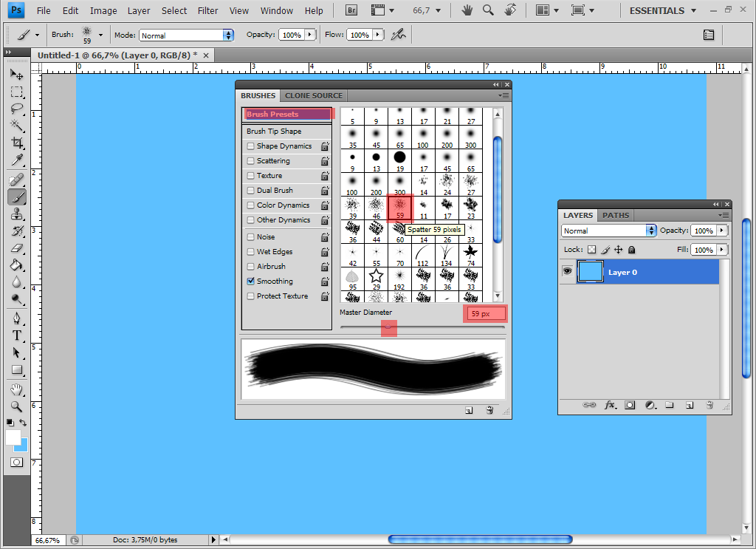The image size is (756, 549).
Task: Enable Shape Dynamics checkbox
Action: [251, 146]
